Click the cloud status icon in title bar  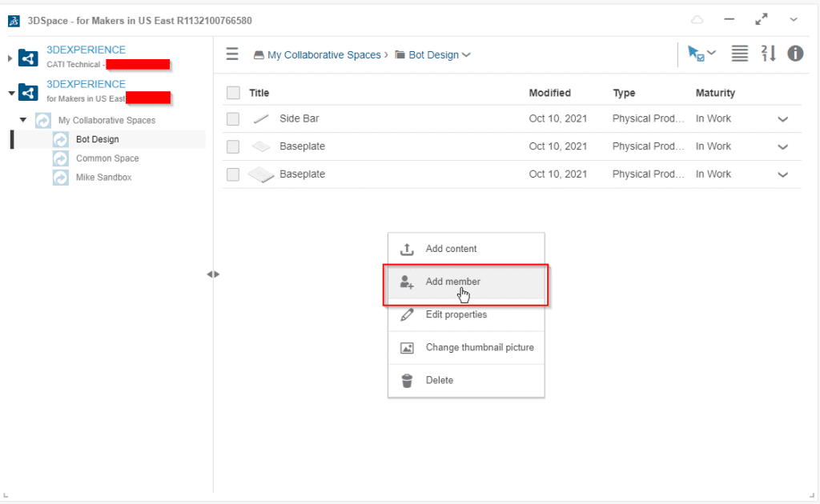click(x=697, y=20)
